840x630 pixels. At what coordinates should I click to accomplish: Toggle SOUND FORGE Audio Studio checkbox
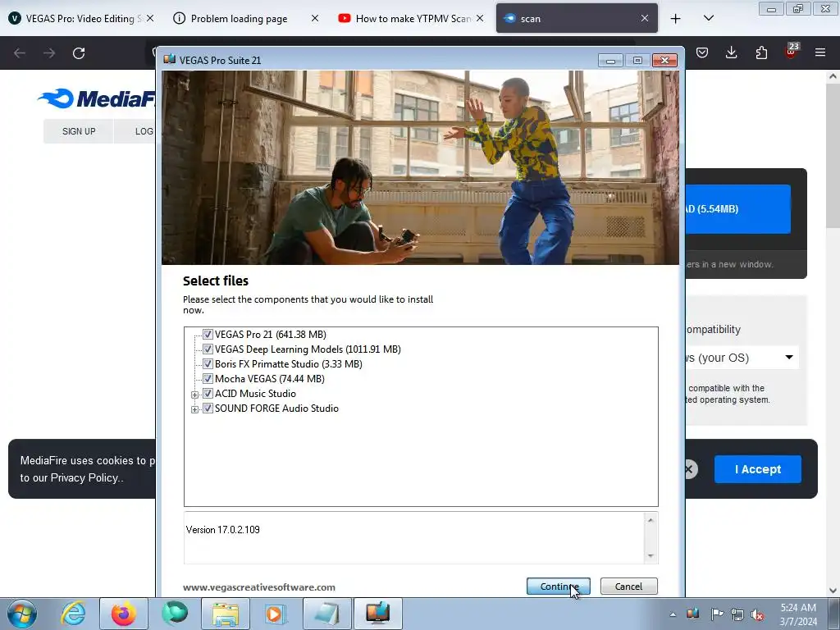pyautogui.click(x=208, y=409)
